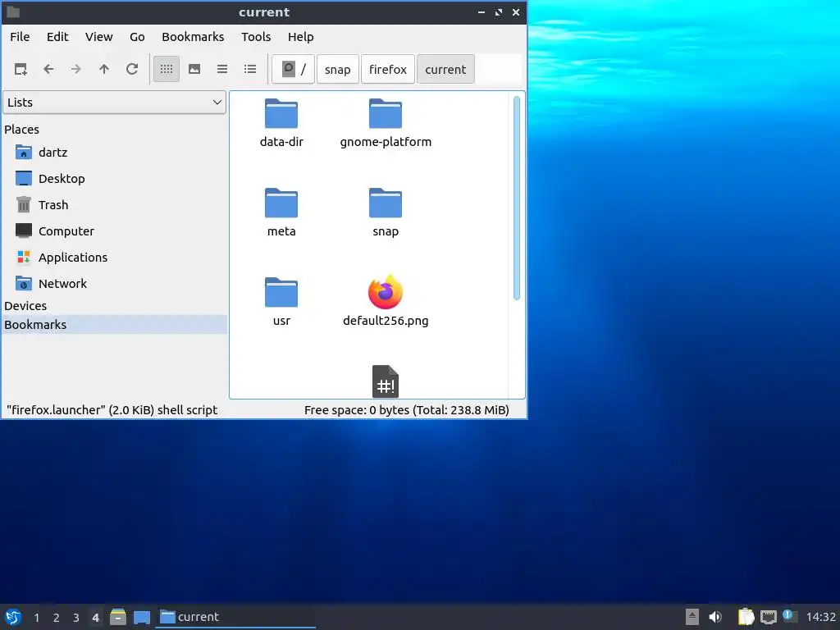840x630 pixels.
Task: Select the usr folder
Action: point(281,302)
